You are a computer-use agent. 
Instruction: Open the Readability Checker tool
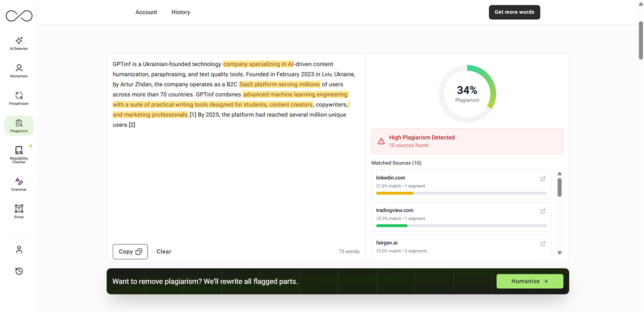coord(19,154)
